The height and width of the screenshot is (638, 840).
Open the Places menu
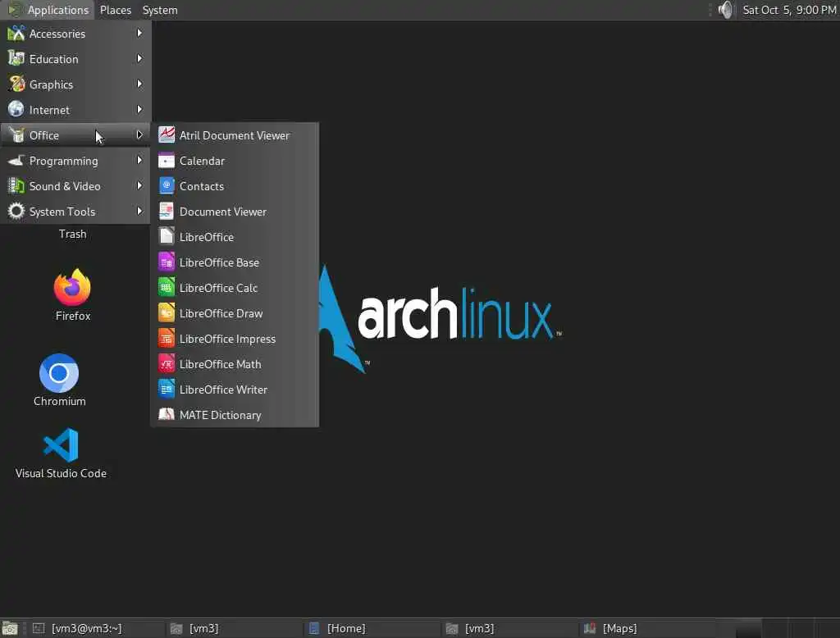tap(115, 10)
